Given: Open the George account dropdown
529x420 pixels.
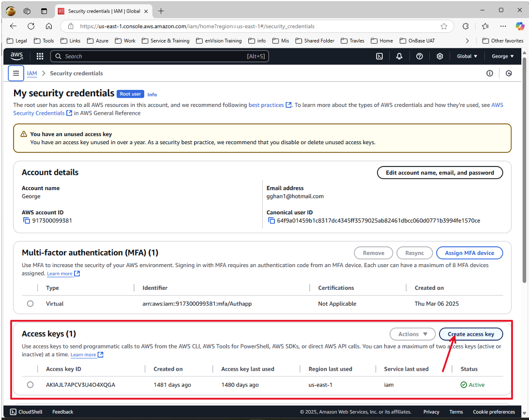Looking at the screenshot, I should (x=502, y=56).
